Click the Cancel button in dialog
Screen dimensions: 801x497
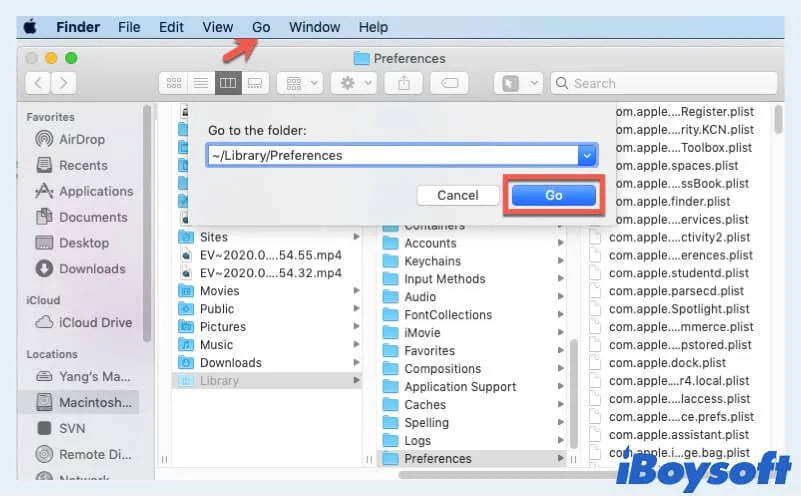tap(457, 195)
